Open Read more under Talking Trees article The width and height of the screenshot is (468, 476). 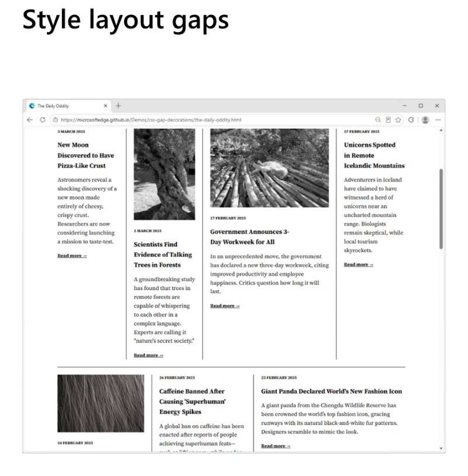click(149, 355)
